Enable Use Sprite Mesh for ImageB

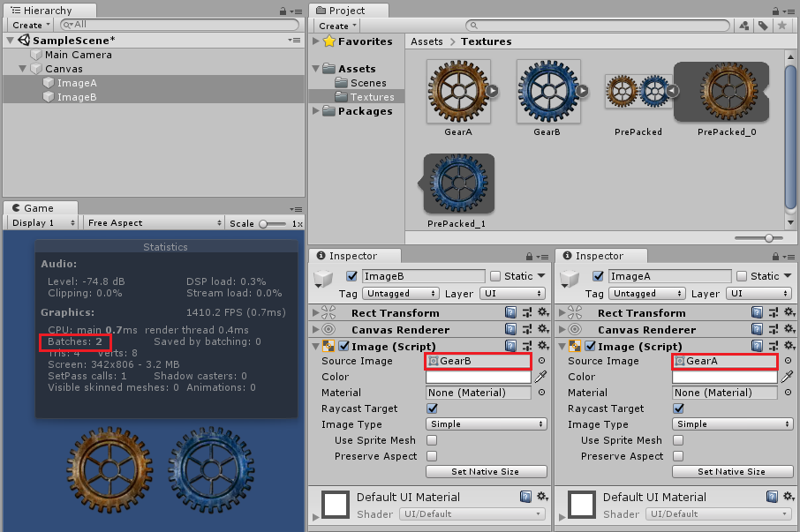click(432, 439)
